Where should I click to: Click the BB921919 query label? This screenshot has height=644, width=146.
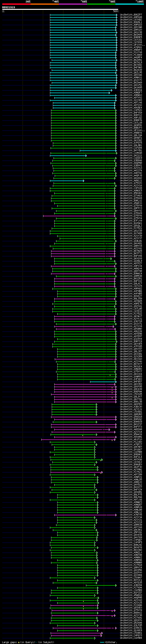coord(8,7)
